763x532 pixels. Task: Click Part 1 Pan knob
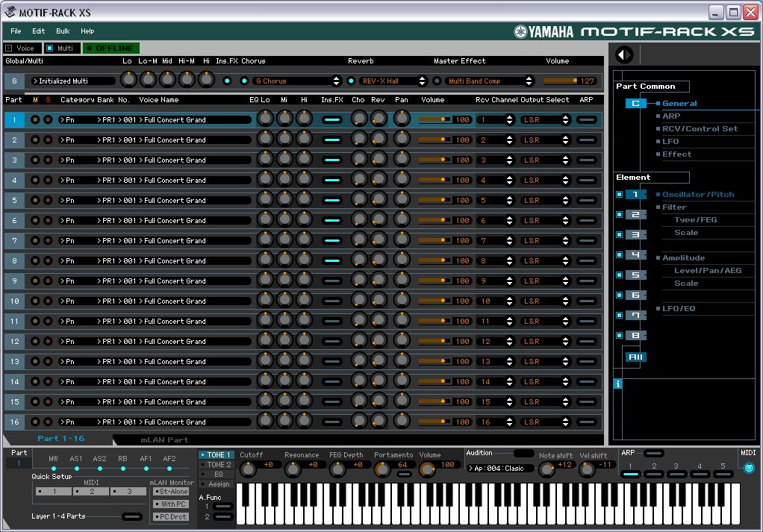point(402,119)
